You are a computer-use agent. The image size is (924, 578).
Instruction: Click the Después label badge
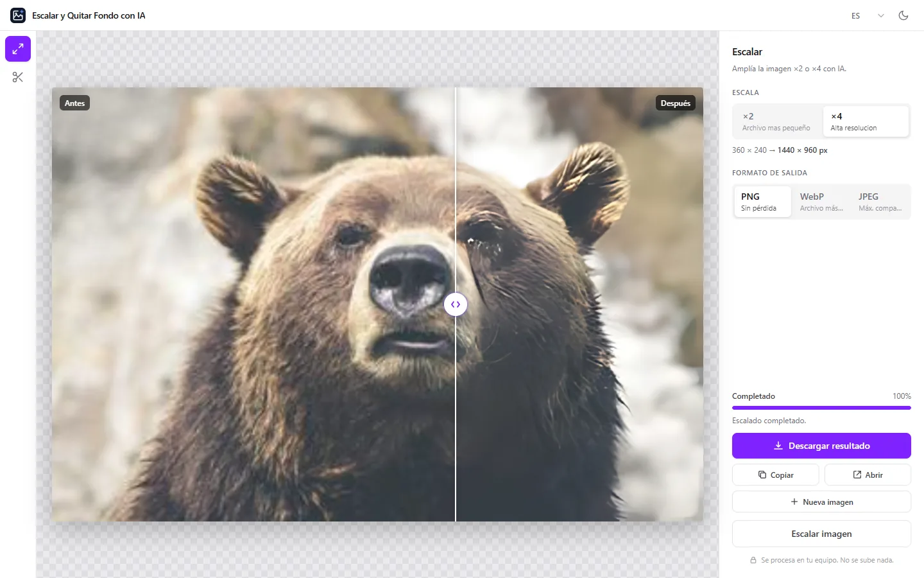click(x=676, y=103)
